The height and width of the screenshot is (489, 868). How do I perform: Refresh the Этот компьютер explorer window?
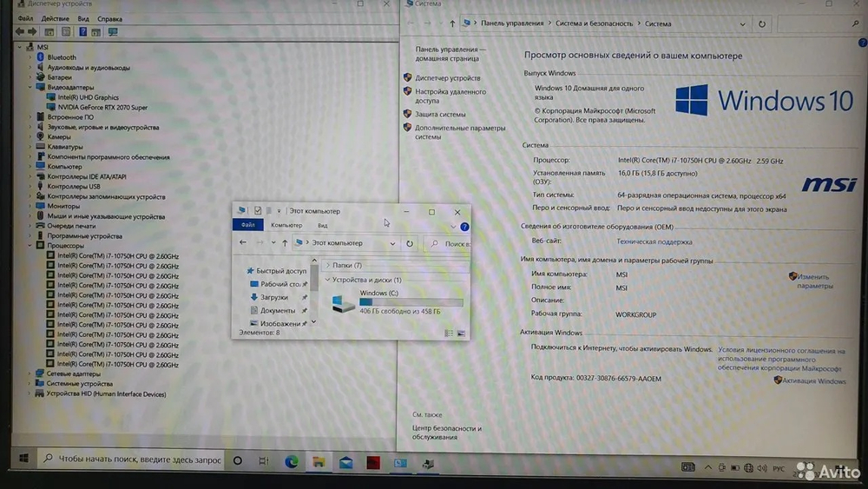[x=410, y=243]
